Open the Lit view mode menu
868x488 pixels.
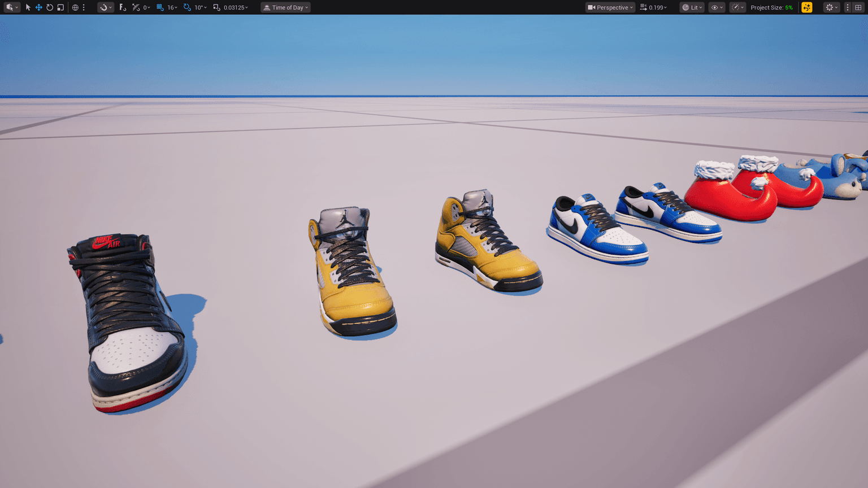coord(692,7)
